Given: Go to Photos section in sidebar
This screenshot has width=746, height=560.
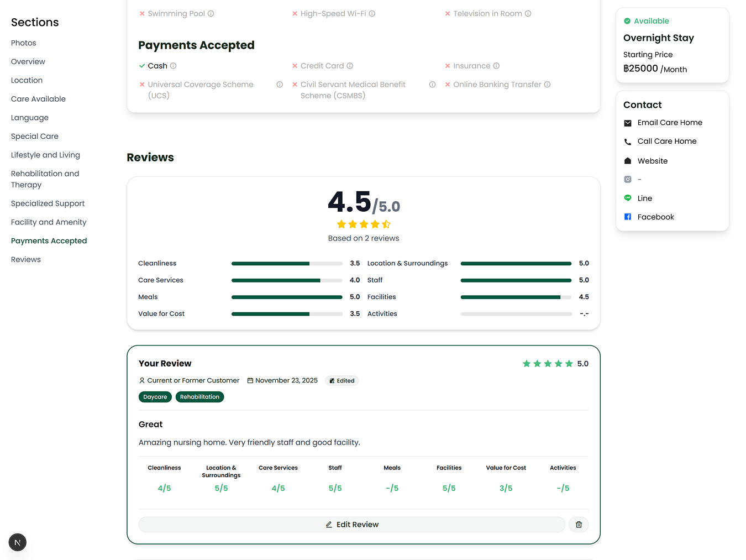Looking at the screenshot, I should pyautogui.click(x=24, y=43).
